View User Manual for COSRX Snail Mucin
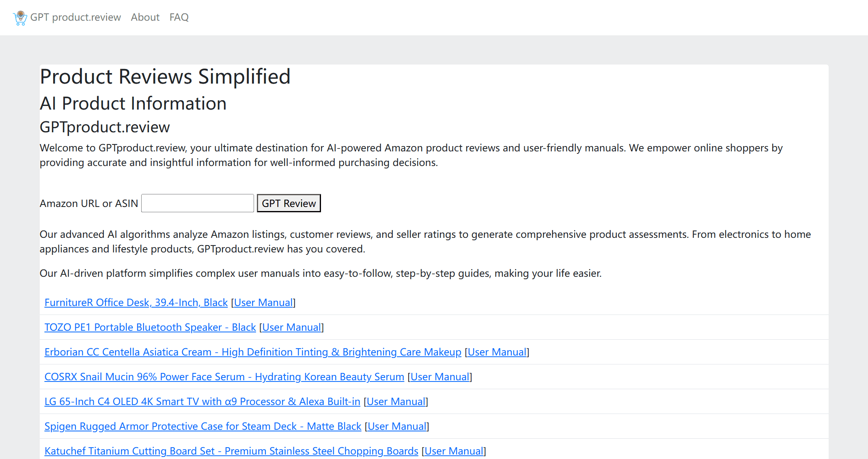 pos(440,377)
